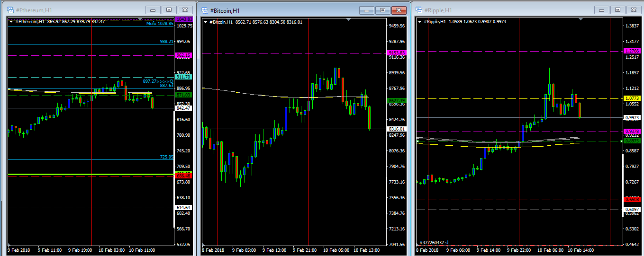This screenshot has width=644, height=256.
Task: Click the #Bitcoin,H1 window title icon
Action: click(x=204, y=10)
